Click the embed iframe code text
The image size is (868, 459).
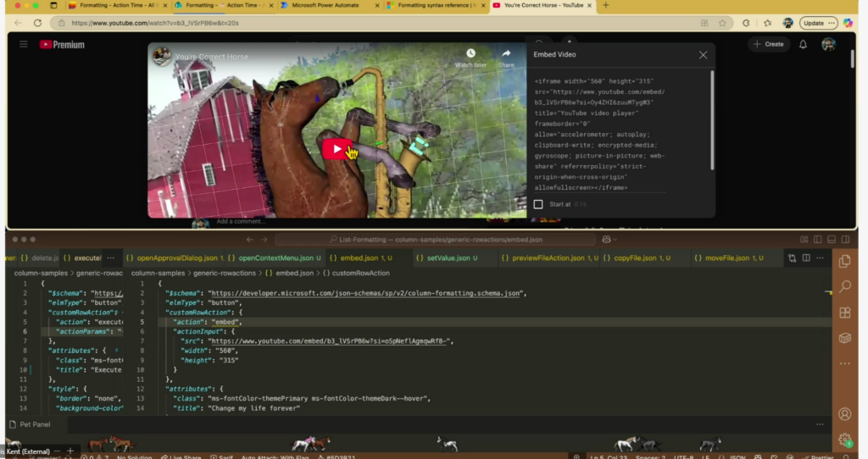pyautogui.click(x=600, y=135)
